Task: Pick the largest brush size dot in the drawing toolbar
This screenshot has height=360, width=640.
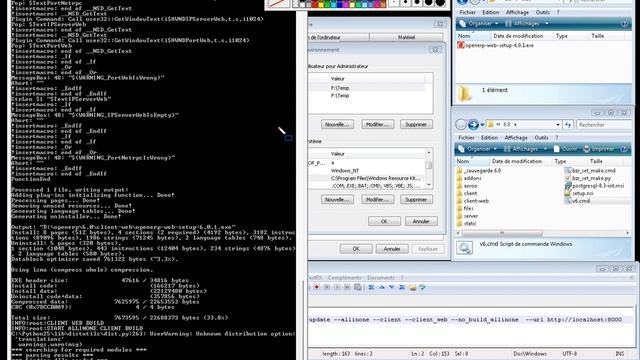Action: tap(440, 3)
